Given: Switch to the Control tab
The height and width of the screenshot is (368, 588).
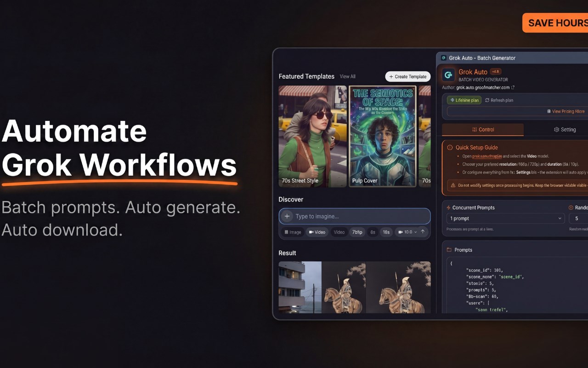Looking at the screenshot, I should point(483,130).
